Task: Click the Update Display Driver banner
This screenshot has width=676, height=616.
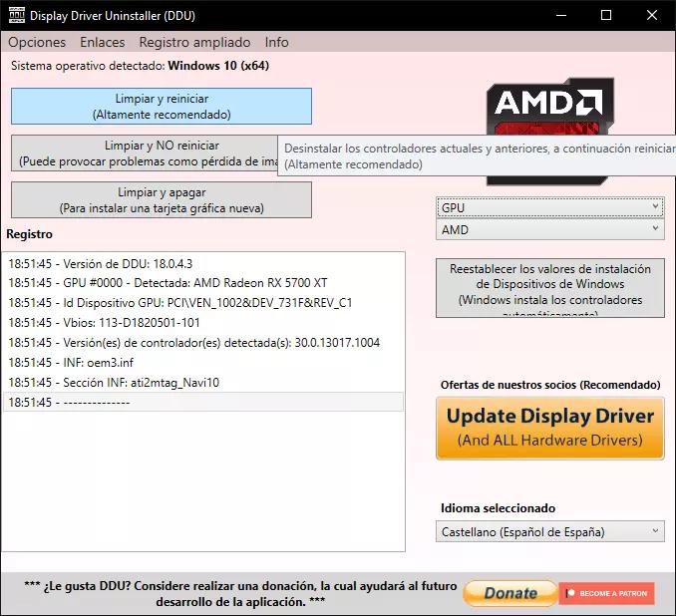Action: pyautogui.click(x=550, y=429)
